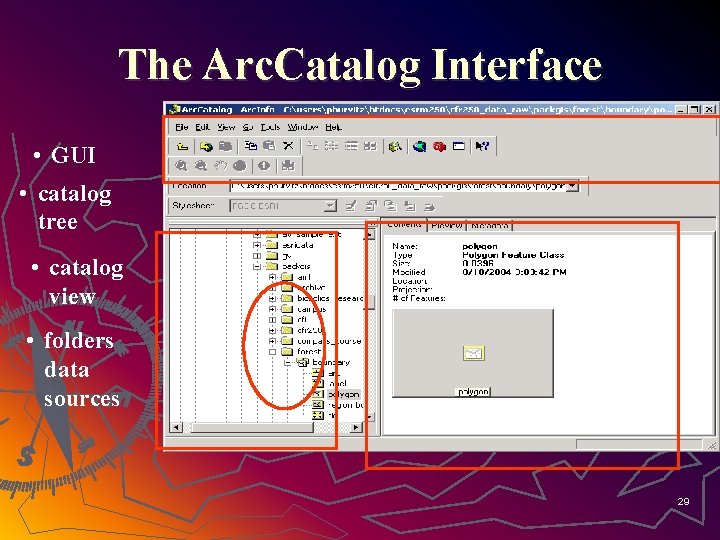This screenshot has width=720, height=540.
Task: Click the Import Metadata icon
Action: pyautogui.click(x=409, y=206)
